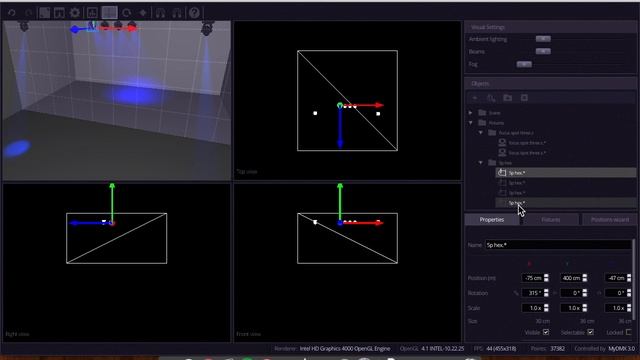Click the '37382' value in status bar

[x=558, y=349]
